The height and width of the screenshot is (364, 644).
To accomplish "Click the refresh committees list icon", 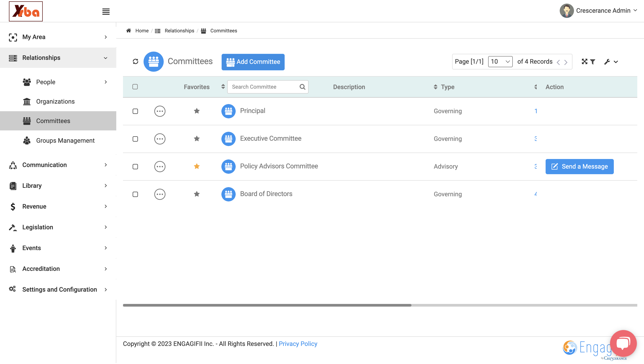I will coord(136,61).
